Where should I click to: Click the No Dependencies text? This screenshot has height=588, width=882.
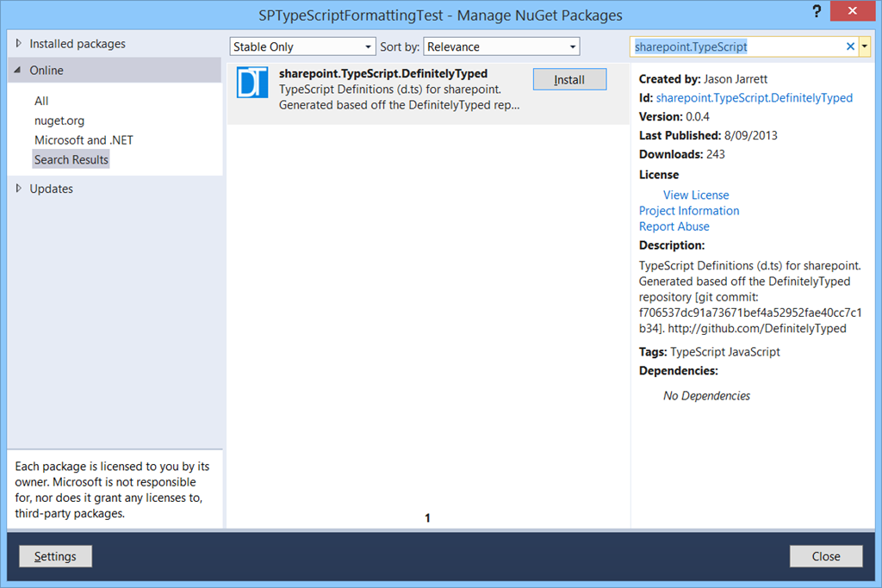coord(706,396)
